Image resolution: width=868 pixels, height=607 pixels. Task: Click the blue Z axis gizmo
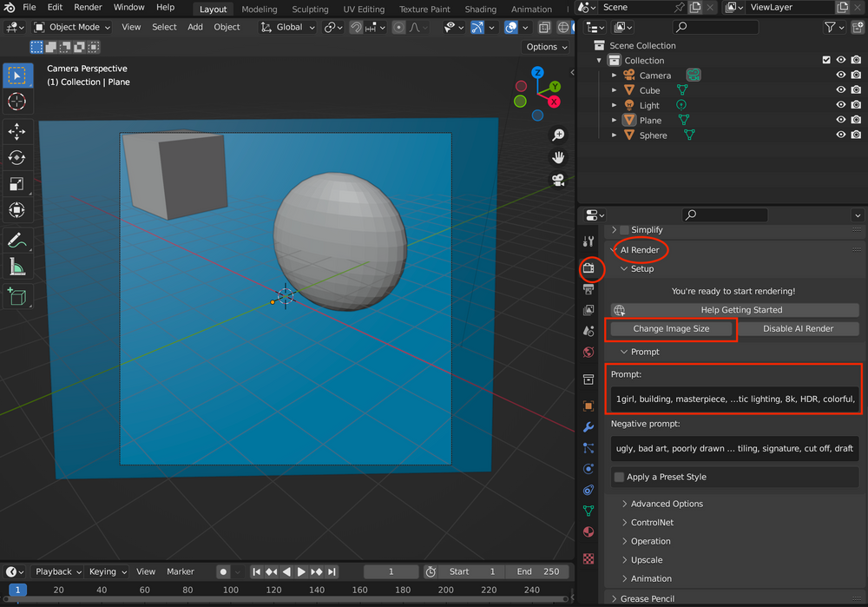(x=537, y=73)
